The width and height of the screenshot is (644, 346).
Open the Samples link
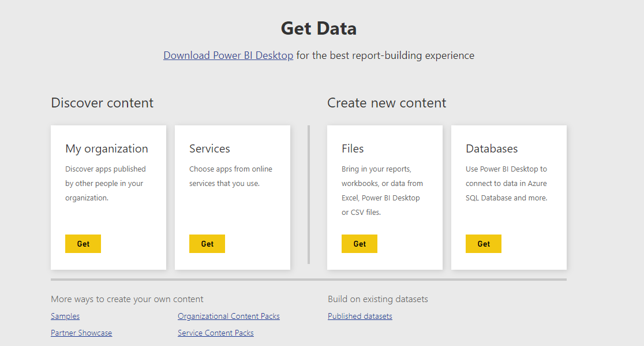point(65,316)
